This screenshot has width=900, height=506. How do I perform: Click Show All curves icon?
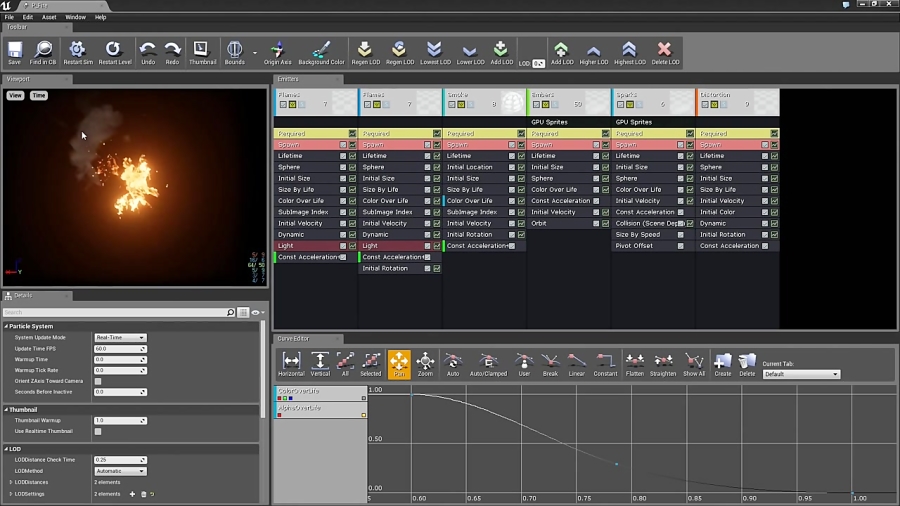(x=693, y=365)
